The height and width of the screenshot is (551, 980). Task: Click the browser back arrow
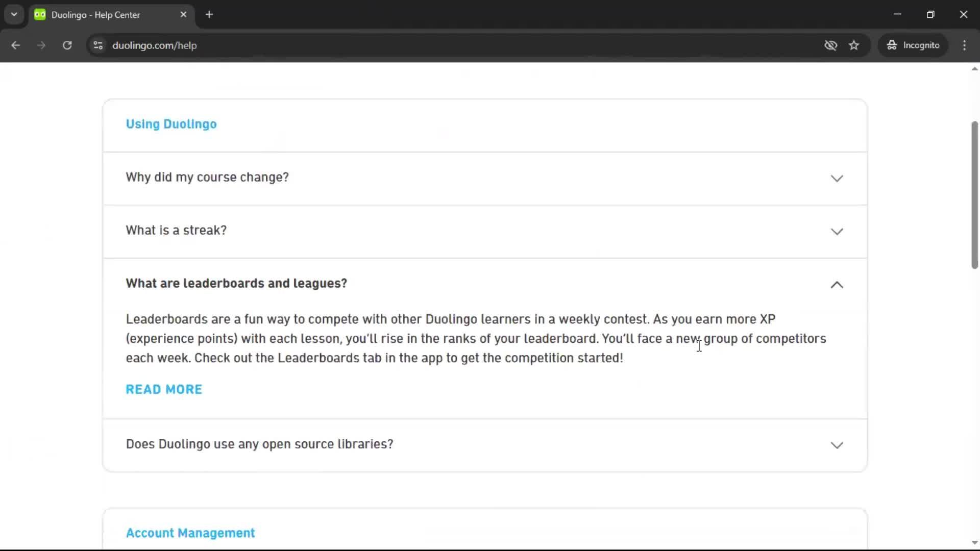[15, 45]
